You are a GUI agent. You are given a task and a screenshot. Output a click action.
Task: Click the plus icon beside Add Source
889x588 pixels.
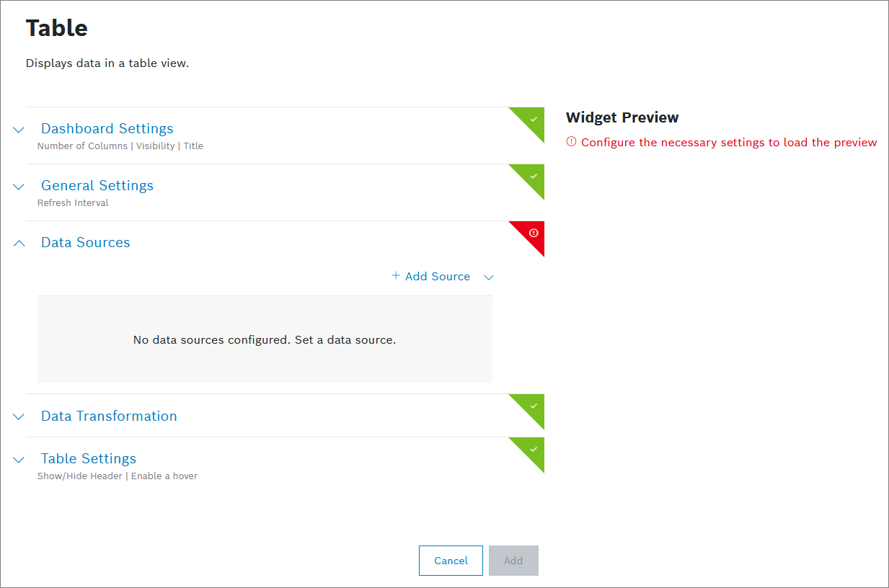coord(396,276)
